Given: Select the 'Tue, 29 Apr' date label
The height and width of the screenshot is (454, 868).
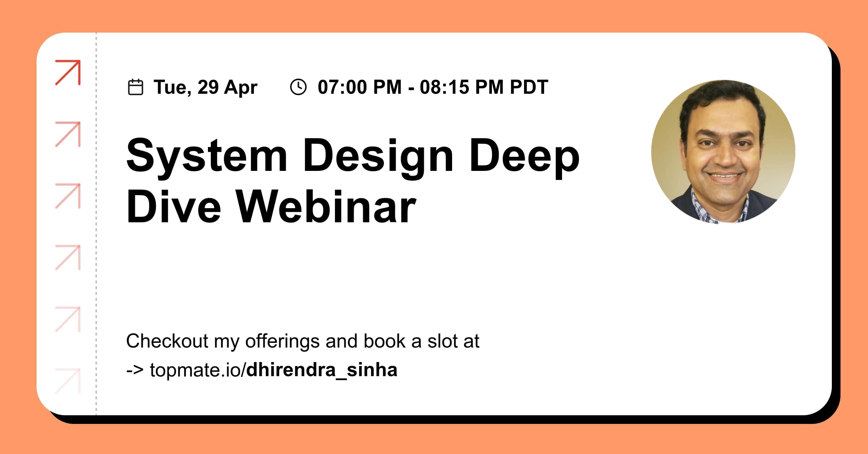Looking at the screenshot, I should point(205,86).
